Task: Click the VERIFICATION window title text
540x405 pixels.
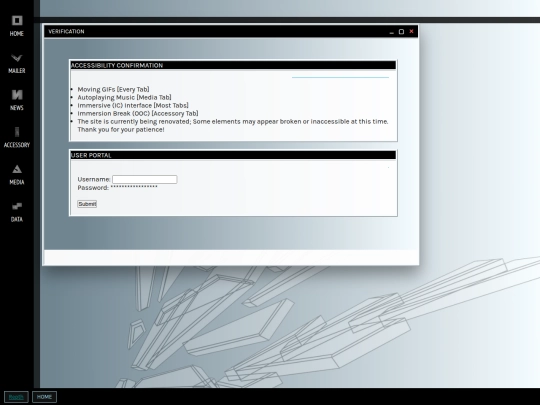Action: click(66, 31)
